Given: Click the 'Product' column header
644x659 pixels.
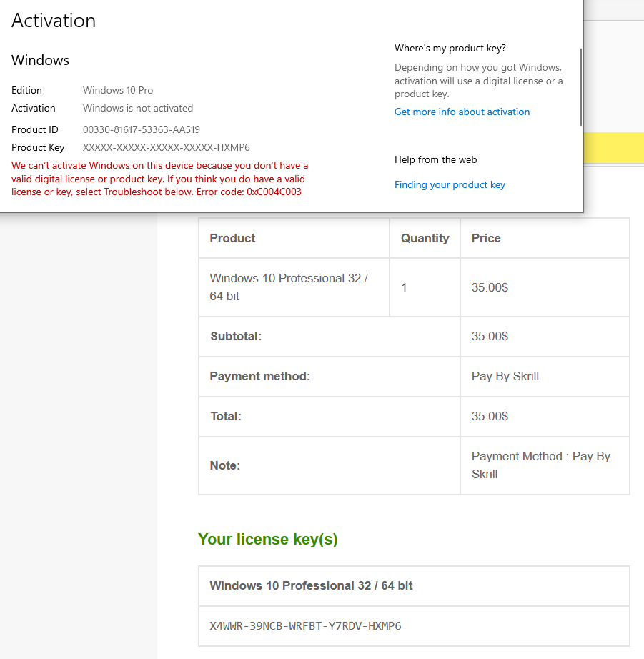Looking at the screenshot, I should click(x=232, y=238).
